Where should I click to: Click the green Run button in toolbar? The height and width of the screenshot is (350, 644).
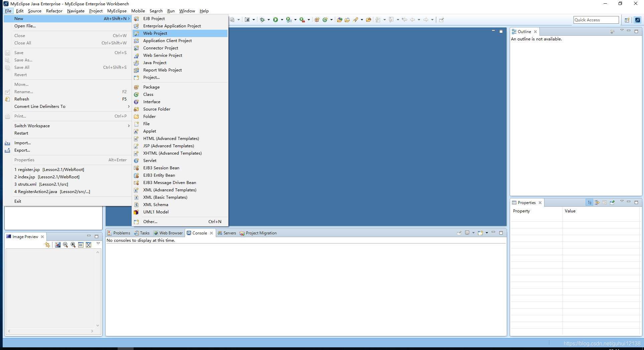click(x=276, y=20)
